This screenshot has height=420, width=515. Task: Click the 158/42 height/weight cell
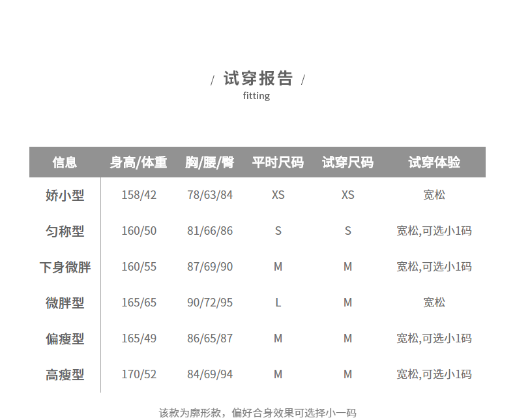click(139, 195)
